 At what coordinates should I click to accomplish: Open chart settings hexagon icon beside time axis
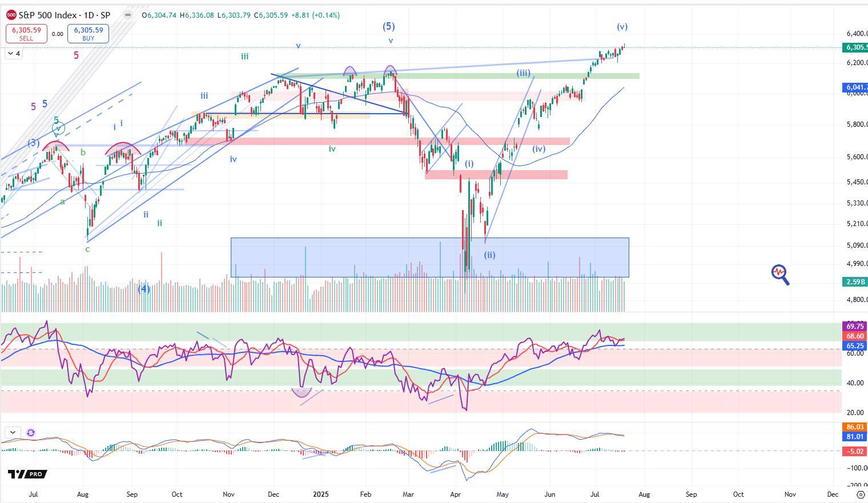861,494
